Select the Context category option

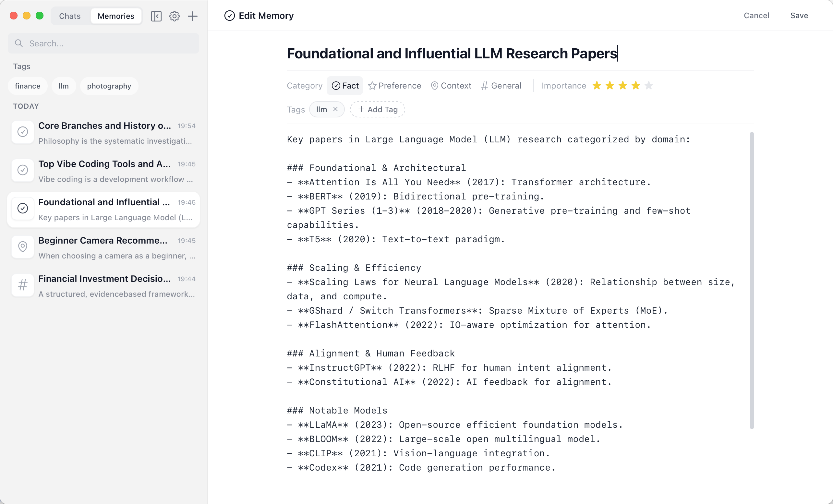pos(451,86)
